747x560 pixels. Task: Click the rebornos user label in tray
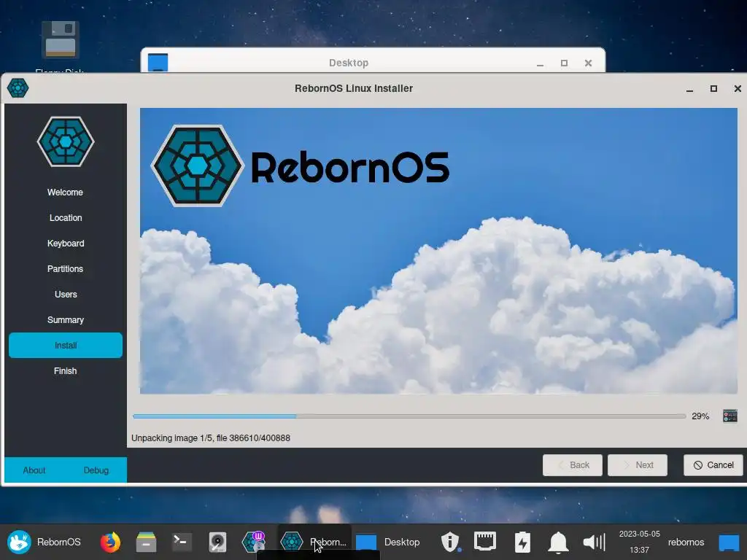click(686, 542)
